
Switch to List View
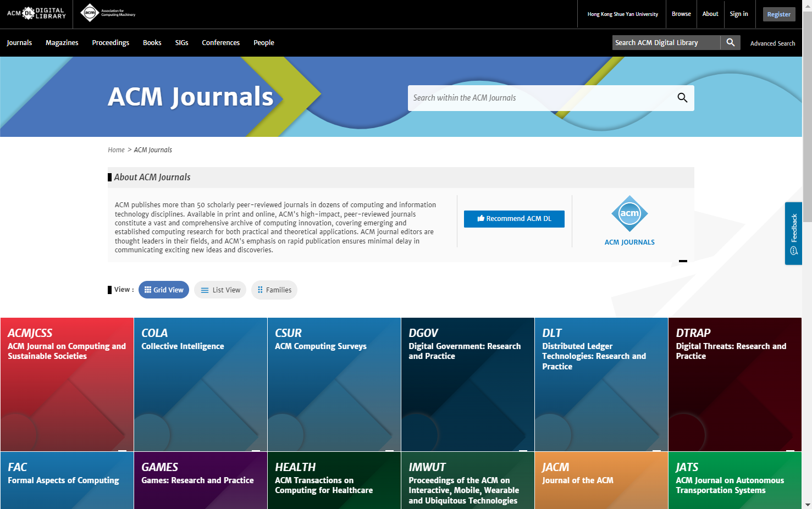click(220, 290)
